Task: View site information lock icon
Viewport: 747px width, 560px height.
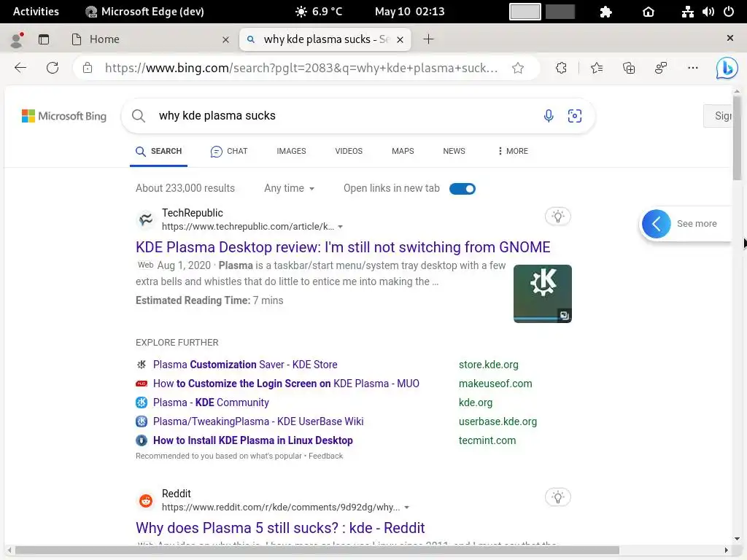Action: click(88, 68)
